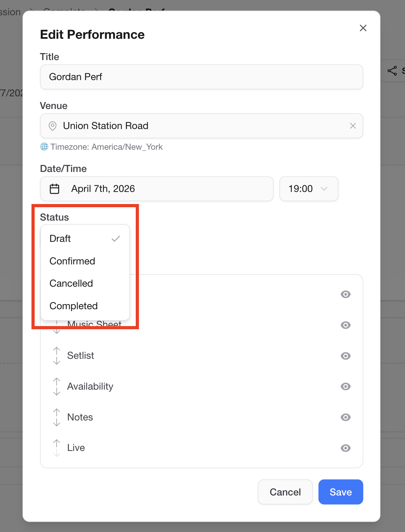This screenshot has width=405, height=532.
Task: Toggle visibility of Live section
Action: point(346,448)
